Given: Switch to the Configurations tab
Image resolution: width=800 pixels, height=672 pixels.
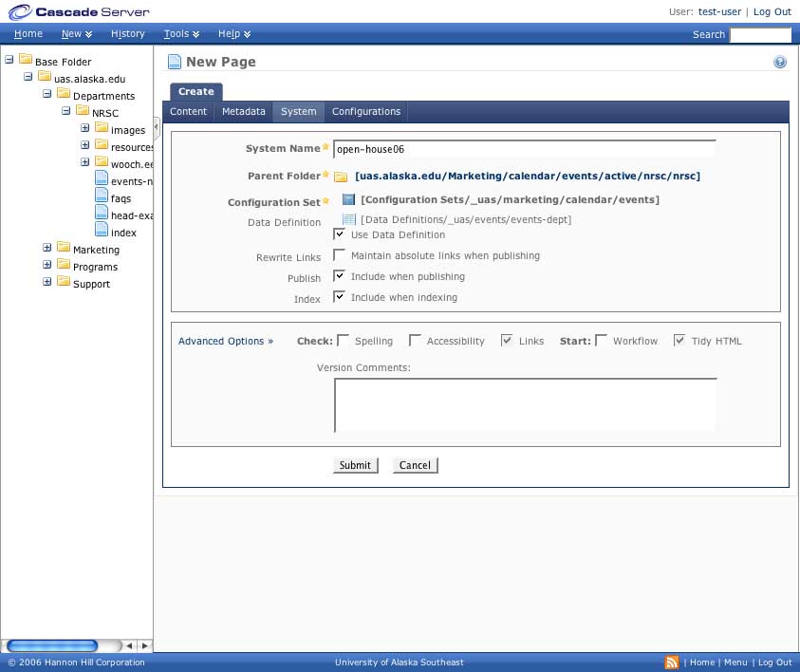Looking at the screenshot, I should tap(366, 112).
